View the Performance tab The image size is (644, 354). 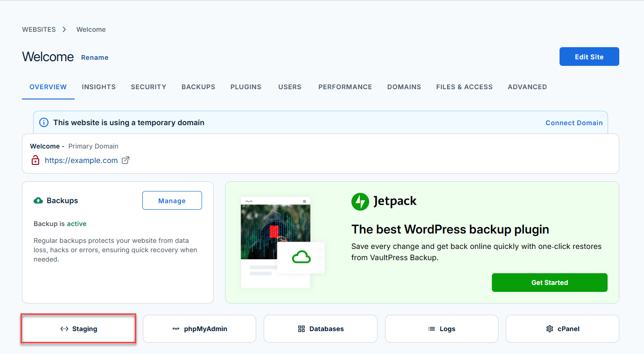(345, 87)
